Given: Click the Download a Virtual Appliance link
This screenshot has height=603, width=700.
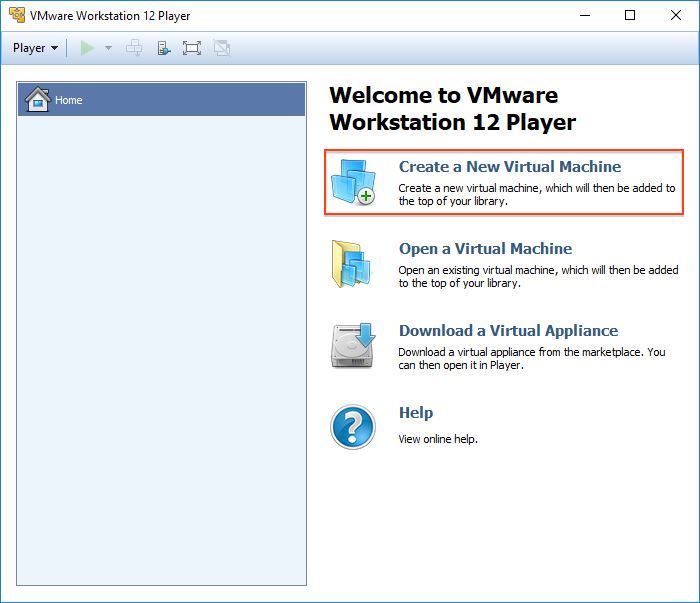Looking at the screenshot, I should pyautogui.click(x=508, y=331).
